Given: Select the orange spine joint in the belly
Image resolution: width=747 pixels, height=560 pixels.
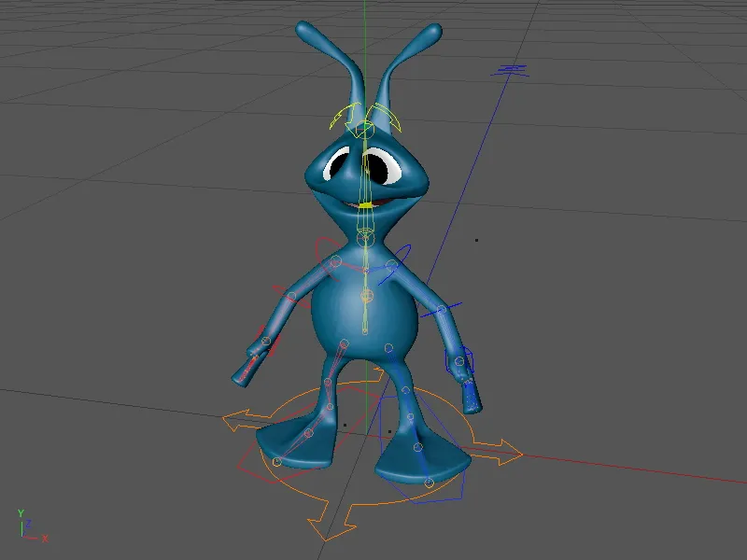Looking at the screenshot, I should [366, 297].
